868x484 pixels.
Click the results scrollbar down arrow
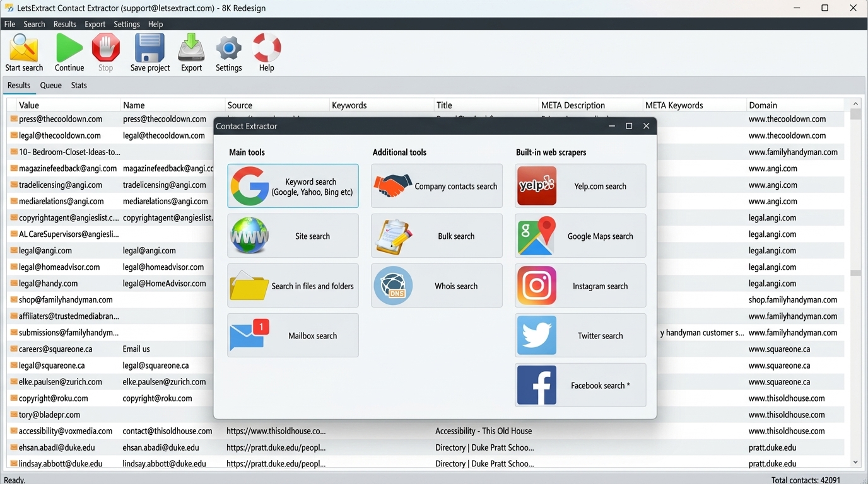tap(855, 462)
